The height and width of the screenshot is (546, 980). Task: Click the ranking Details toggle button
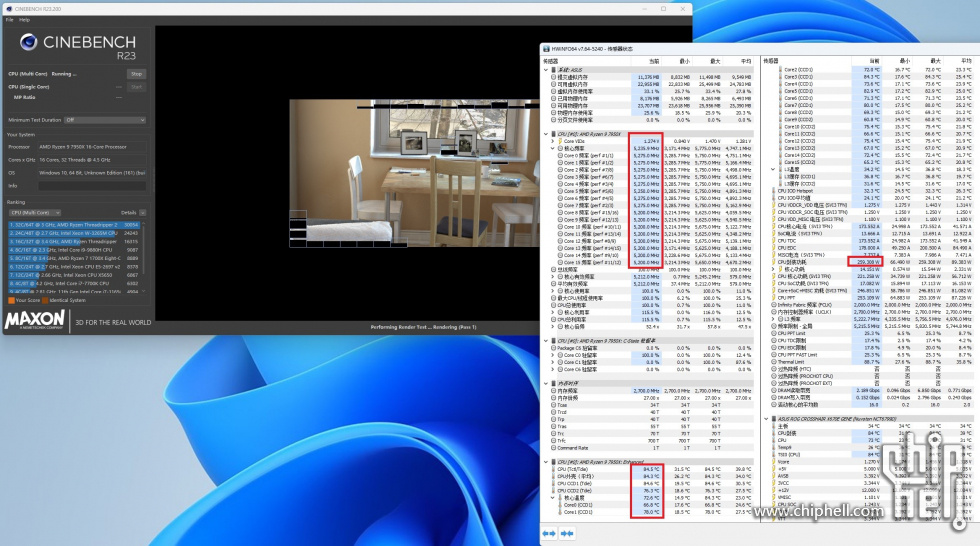click(142, 212)
